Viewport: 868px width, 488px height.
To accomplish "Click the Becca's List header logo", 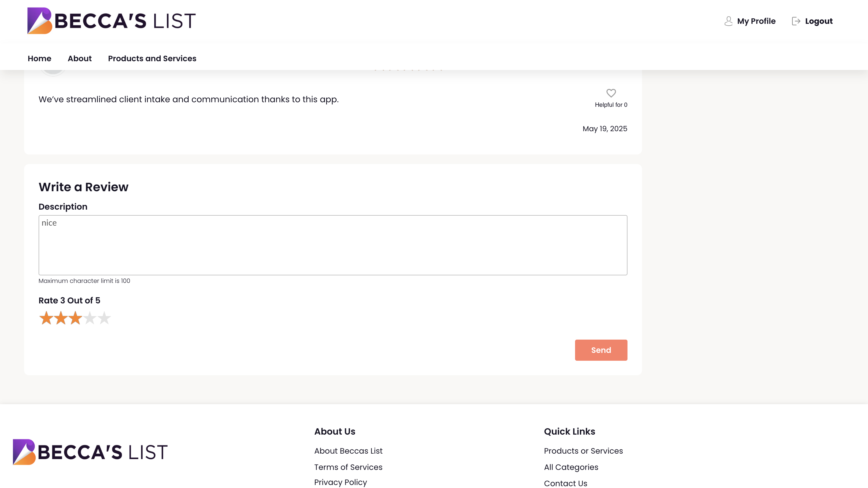I will coord(111,21).
